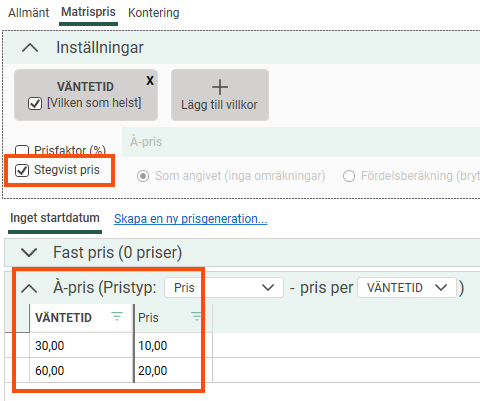Switch to the Allmänt tab
Screen dimensions: 480x401
point(29,13)
